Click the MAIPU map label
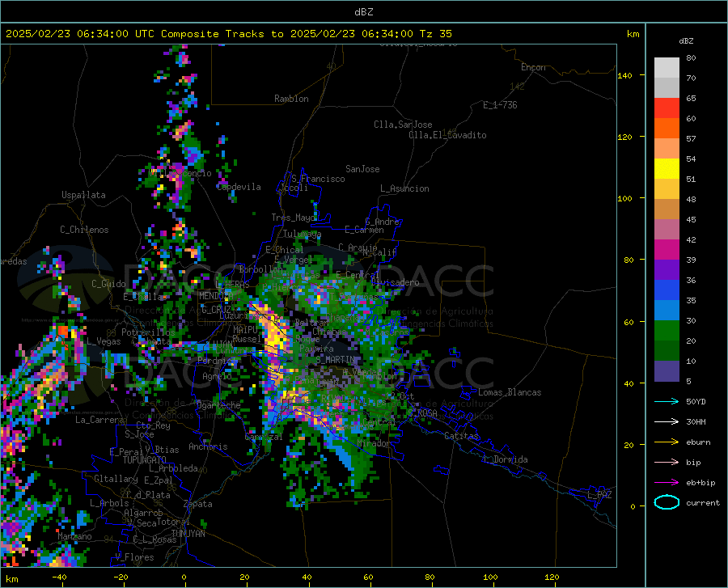This screenshot has width=728, height=588. coord(245,329)
